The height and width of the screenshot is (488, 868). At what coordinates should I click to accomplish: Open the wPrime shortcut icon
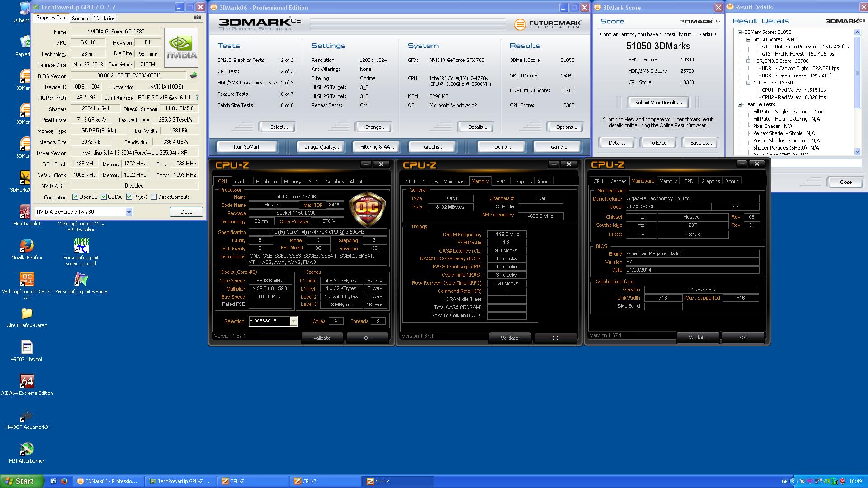[x=81, y=279]
